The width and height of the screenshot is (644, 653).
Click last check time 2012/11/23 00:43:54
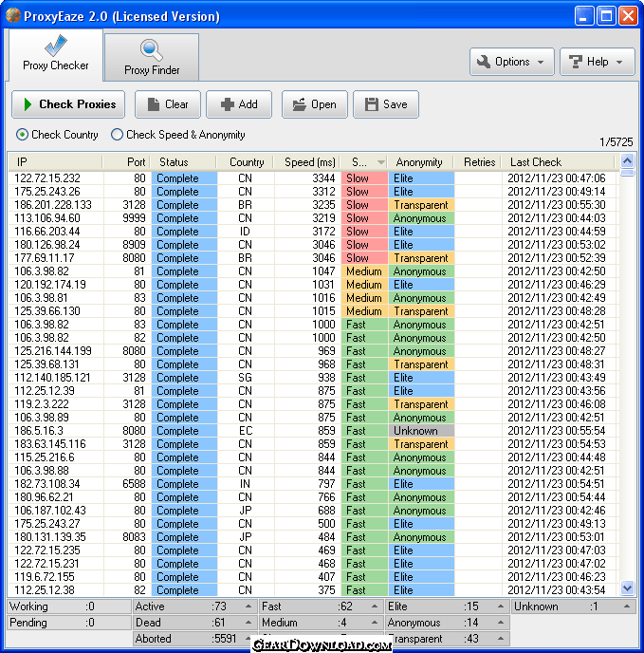[557, 590]
